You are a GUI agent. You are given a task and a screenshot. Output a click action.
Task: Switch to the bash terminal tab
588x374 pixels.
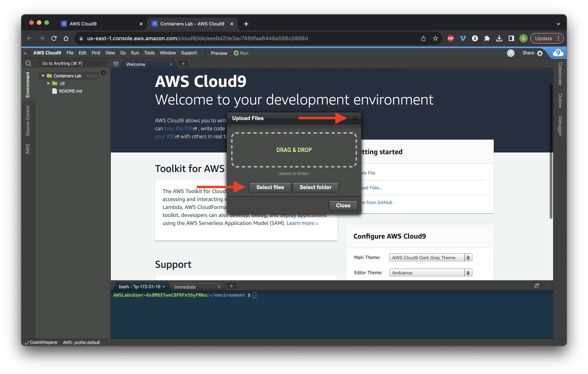139,287
